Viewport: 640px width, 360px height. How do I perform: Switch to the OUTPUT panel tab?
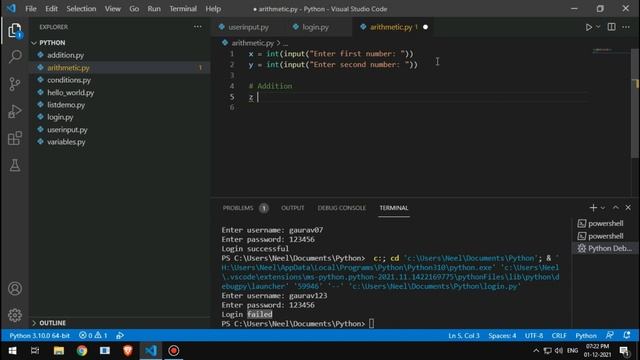(x=293, y=208)
